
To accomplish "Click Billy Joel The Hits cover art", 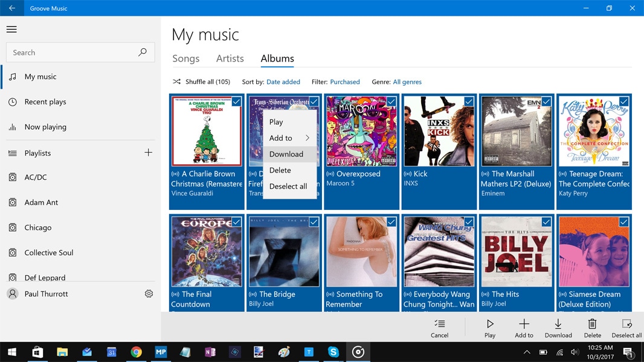I will pyautogui.click(x=517, y=252).
